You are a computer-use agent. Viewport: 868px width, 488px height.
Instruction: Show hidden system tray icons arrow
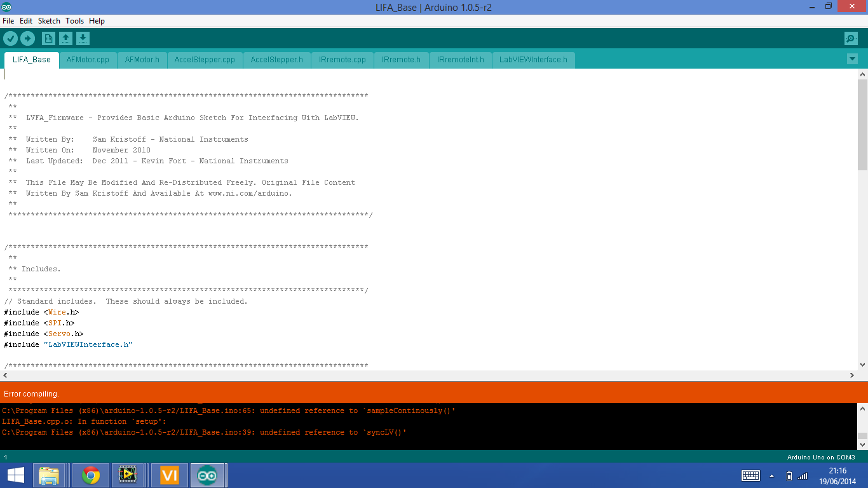pyautogui.click(x=772, y=475)
